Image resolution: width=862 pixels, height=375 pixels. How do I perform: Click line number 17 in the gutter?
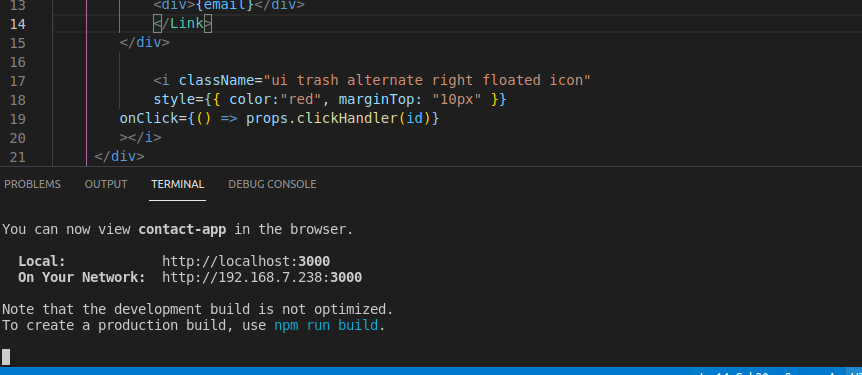(18, 80)
